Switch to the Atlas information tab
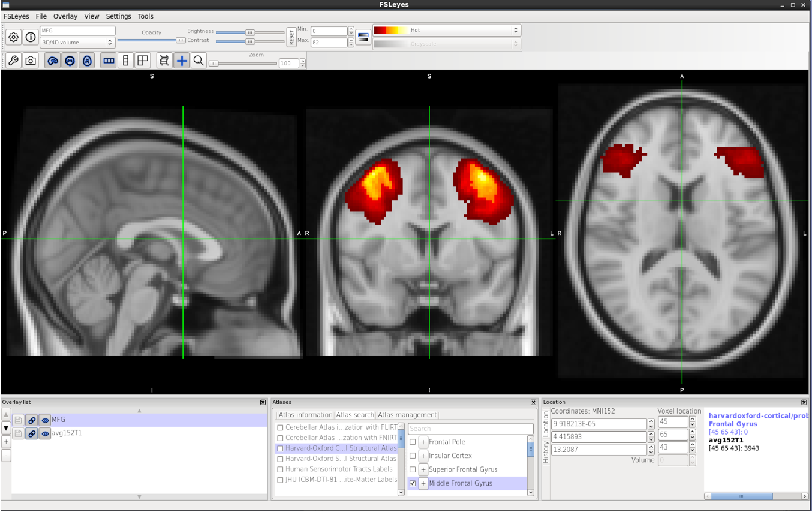 click(x=305, y=415)
